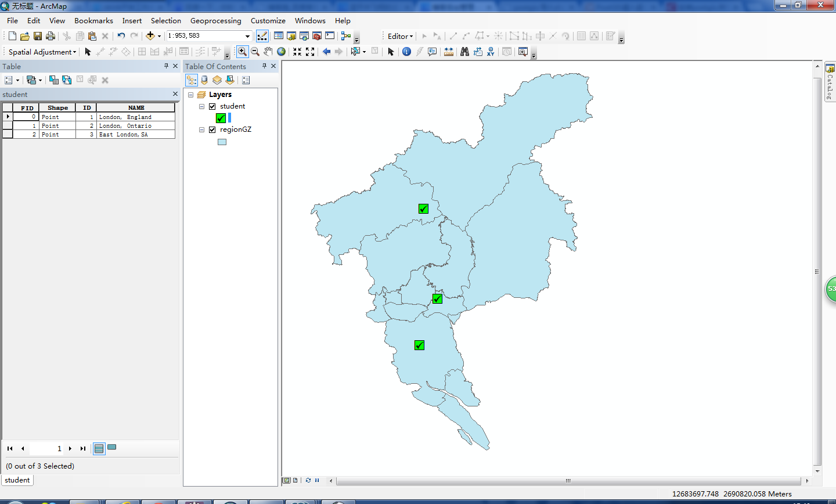The image size is (836, 504).
Task: Open the File menu
Action: 12,20
